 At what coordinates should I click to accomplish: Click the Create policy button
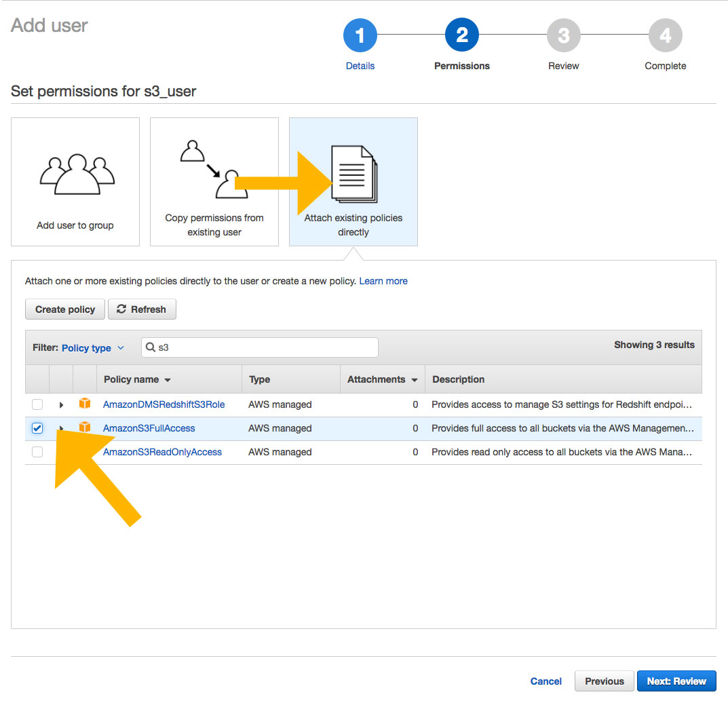pyautogui.click(x=65, y=309)
